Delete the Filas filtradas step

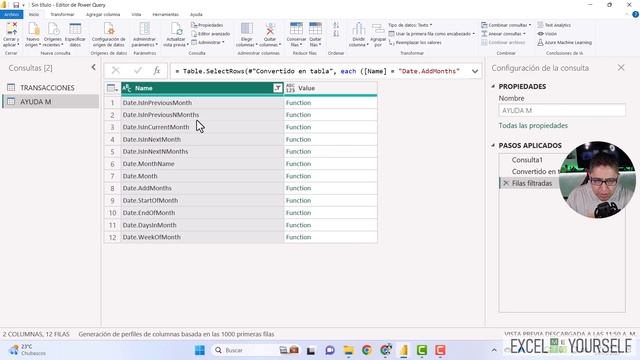point(506,183)
